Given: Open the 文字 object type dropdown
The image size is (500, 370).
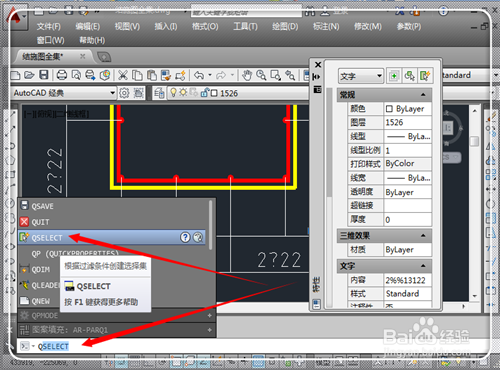Looking at the screenshot, I should click(x=361, y=76).
